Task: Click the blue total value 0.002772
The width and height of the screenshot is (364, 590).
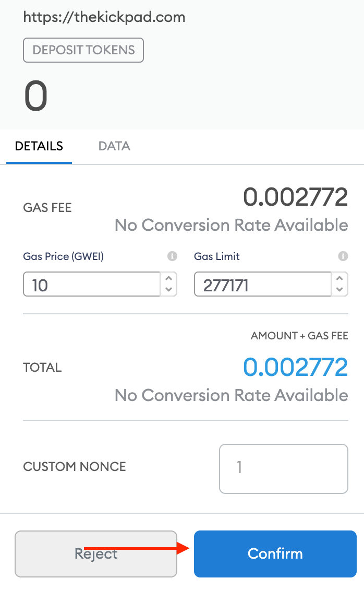Action: coord(296,368)
